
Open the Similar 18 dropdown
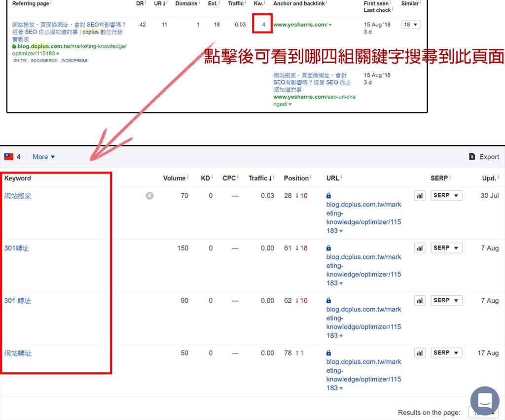(x=411, y=25)
